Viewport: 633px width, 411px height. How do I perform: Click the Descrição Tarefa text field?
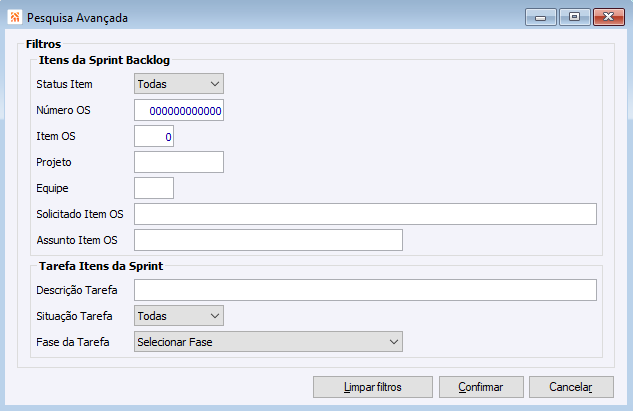(365, 290)
